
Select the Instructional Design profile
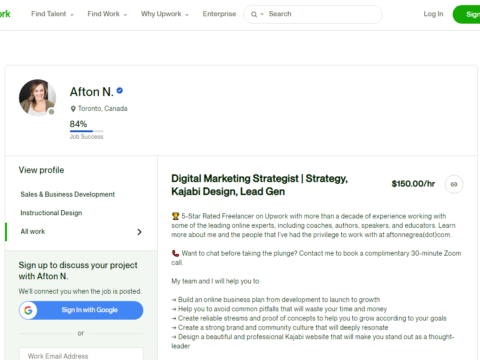pos(51,213)
